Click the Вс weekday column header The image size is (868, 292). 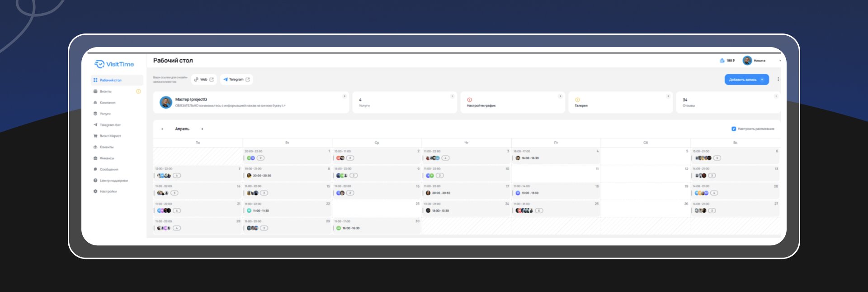tap(735, 143)
